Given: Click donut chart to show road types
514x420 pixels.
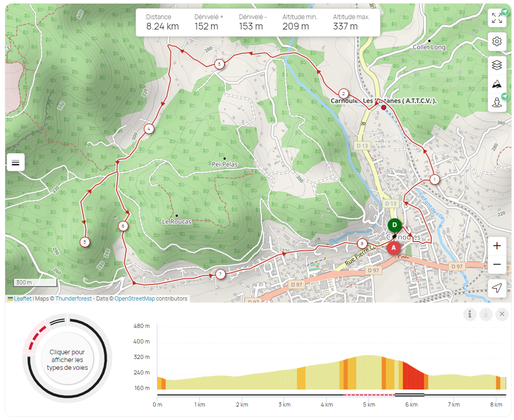Looking at the screenshot, I should click(67, 359).
